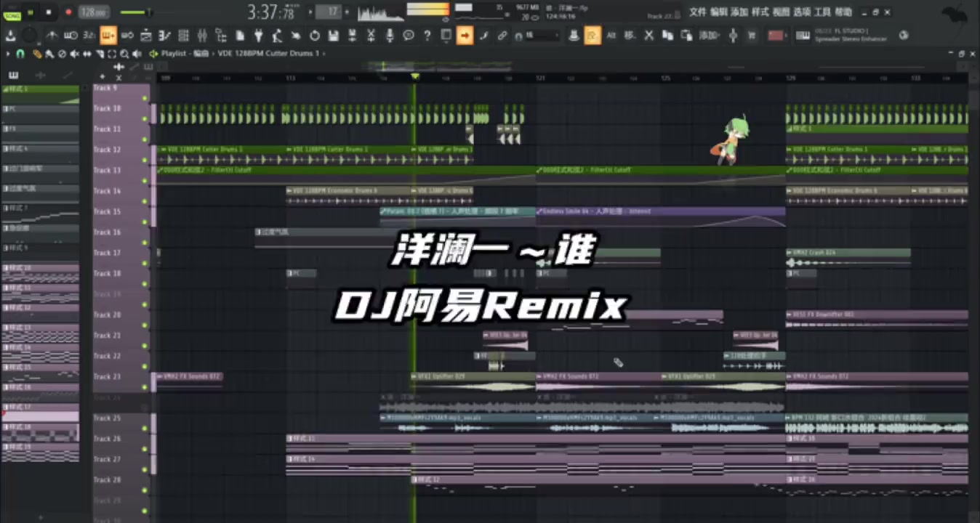Open the 视图 menu
The width and height of the screenshot is (980, 523).
point(781,12)
